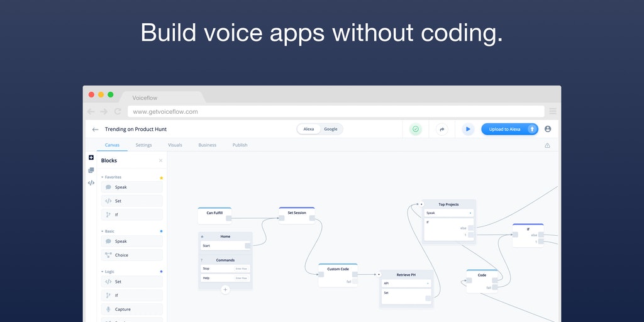Click the else port on Top Projects
This screenshot has height=322, width=644.
pyautogui.click(x=470, y=228)
